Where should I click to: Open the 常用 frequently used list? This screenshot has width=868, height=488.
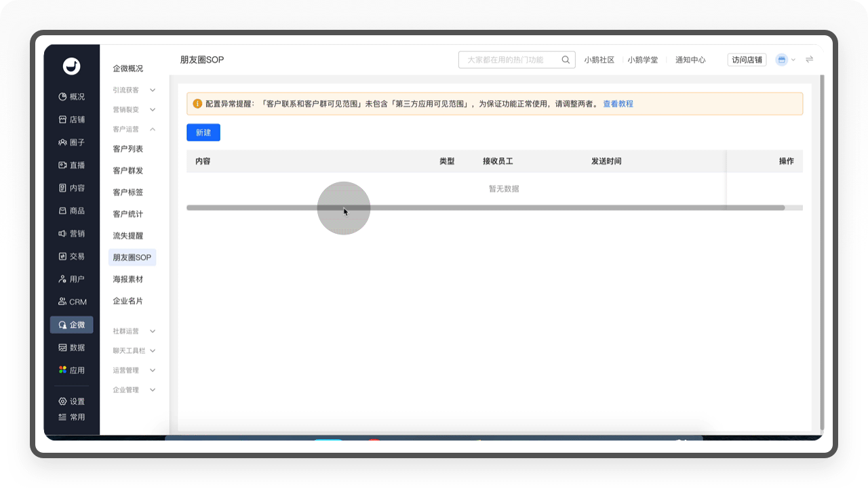click(x=71, y=418)
